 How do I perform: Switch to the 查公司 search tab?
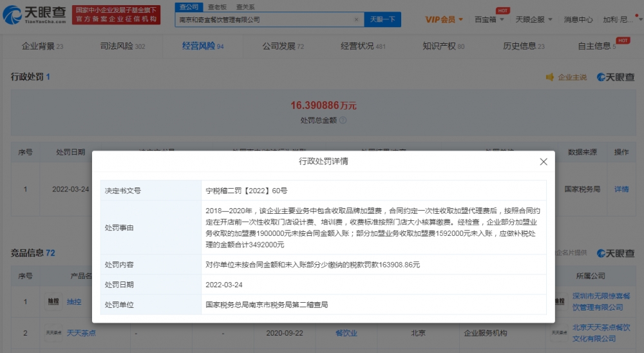[x=189, y=7]
